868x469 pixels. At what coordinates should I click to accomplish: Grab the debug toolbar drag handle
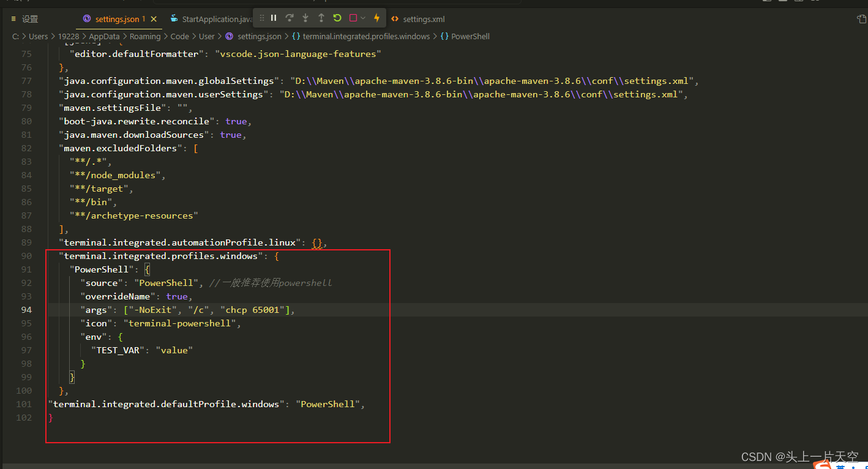point(262,18)
